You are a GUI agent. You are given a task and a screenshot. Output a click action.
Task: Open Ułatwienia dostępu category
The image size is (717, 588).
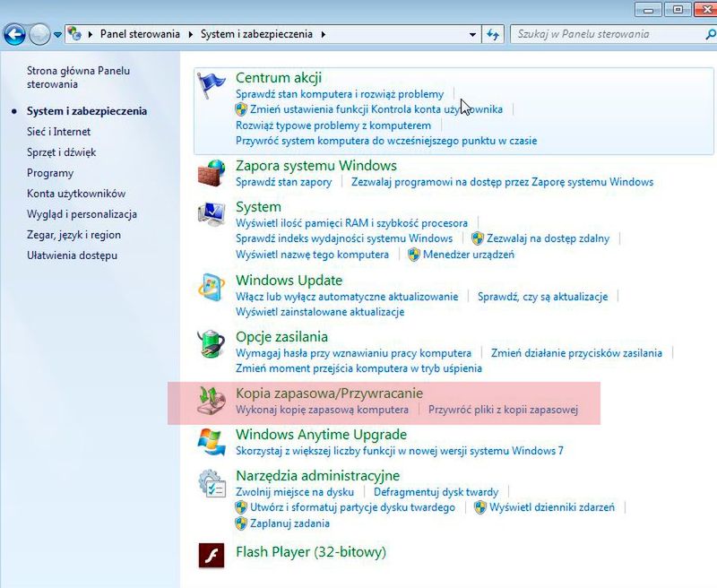pos(72,255)
